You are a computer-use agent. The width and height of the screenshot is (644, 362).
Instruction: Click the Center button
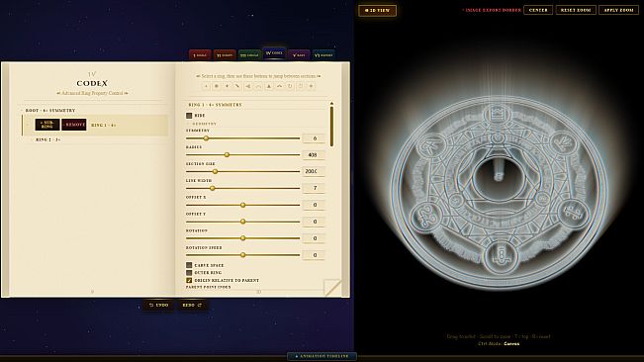click(x=538, y=10)
